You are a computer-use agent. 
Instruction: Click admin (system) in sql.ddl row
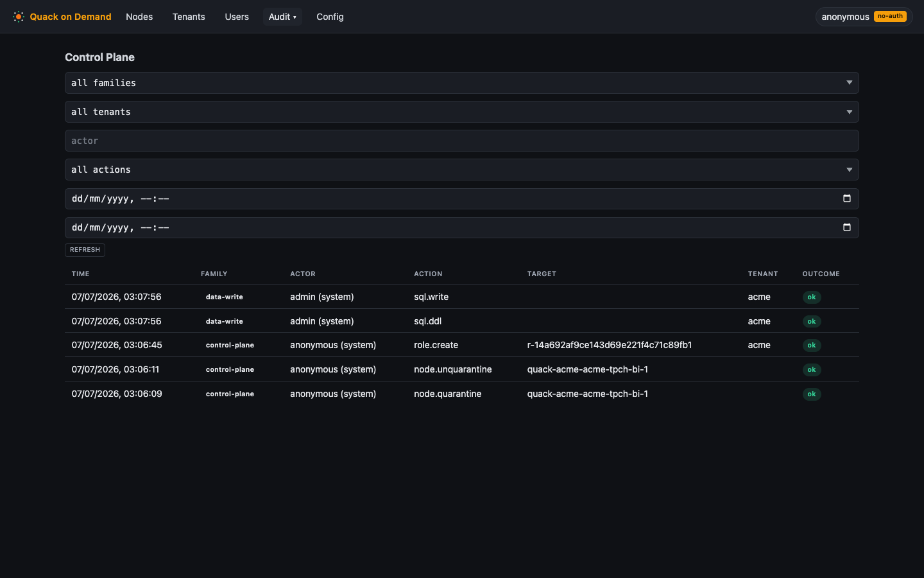tap(322, 321)
